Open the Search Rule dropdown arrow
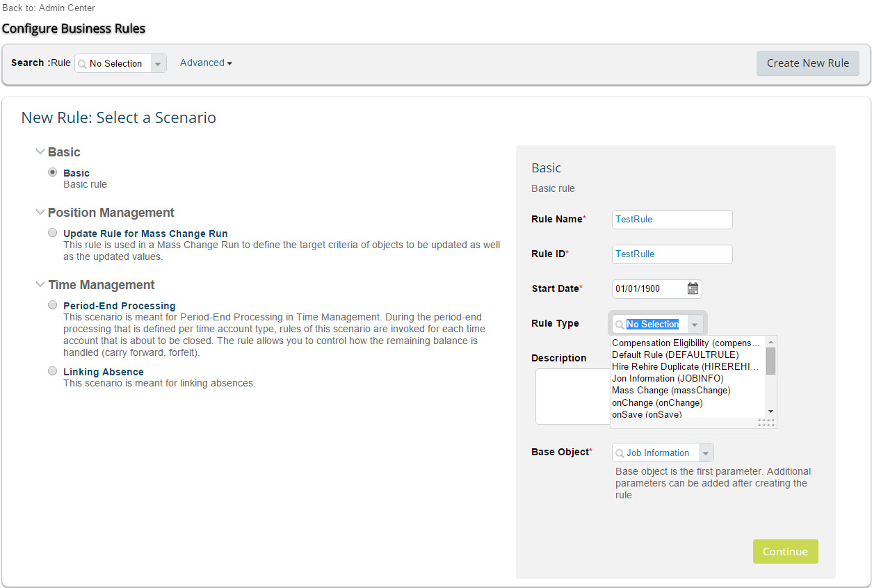The height and width of the screenshot is (588, 872). tap(159, 63)
